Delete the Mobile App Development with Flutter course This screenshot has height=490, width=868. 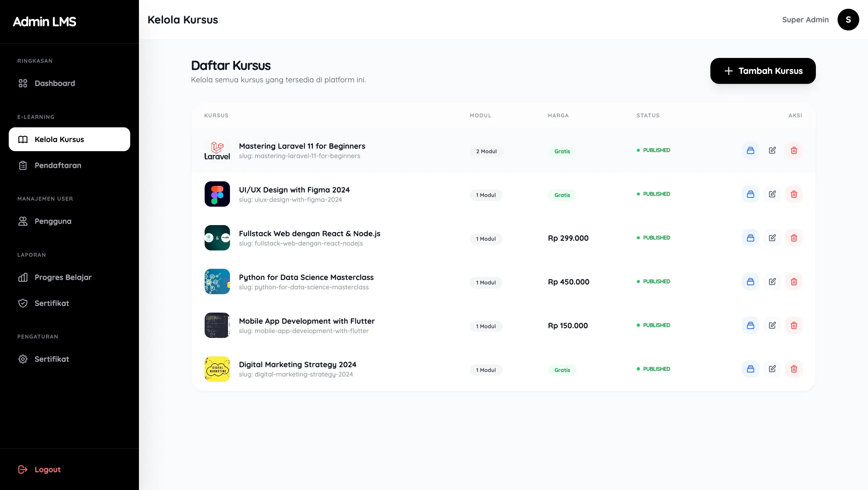794,326
